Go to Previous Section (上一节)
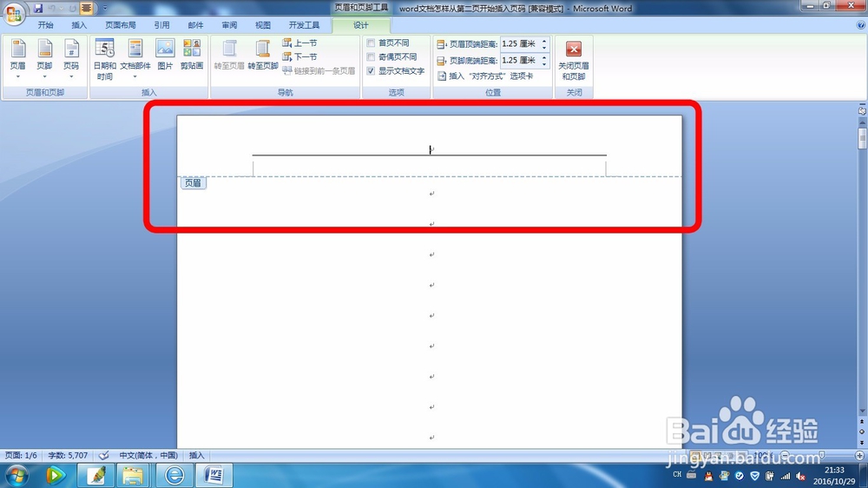The width and height of the screenshot is (868, 488). [299, 43]
